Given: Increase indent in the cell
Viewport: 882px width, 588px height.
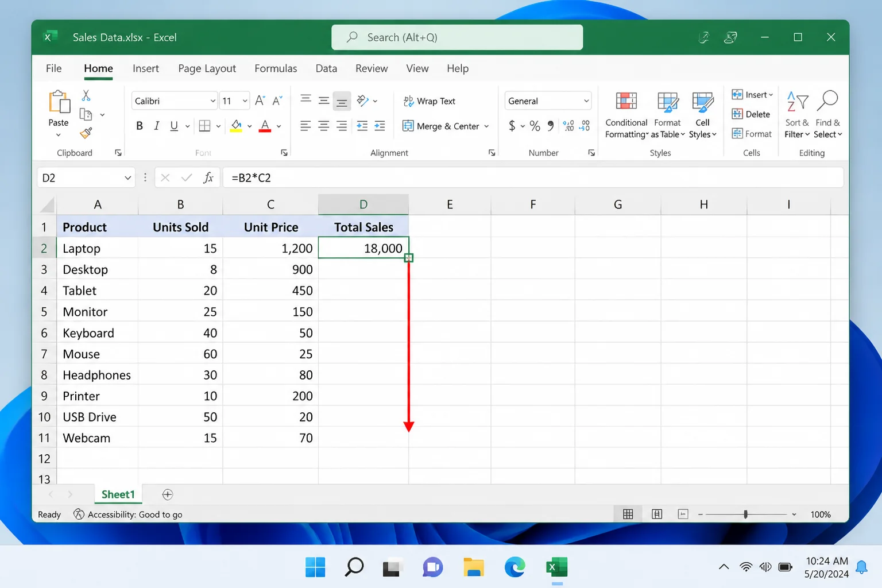Looking at the screenshot, I should coord(380,126).
